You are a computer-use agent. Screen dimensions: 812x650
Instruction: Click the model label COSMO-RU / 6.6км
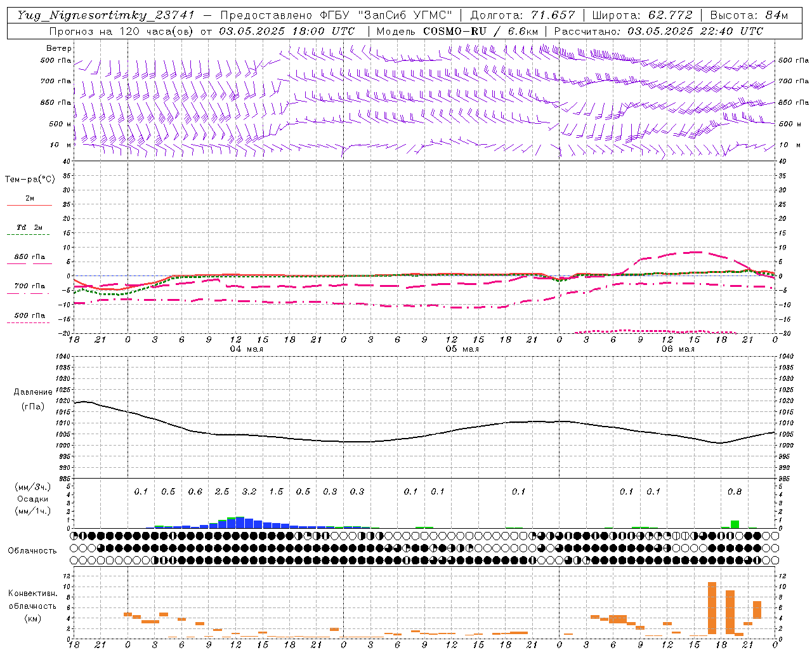click(x=480, y=31)
